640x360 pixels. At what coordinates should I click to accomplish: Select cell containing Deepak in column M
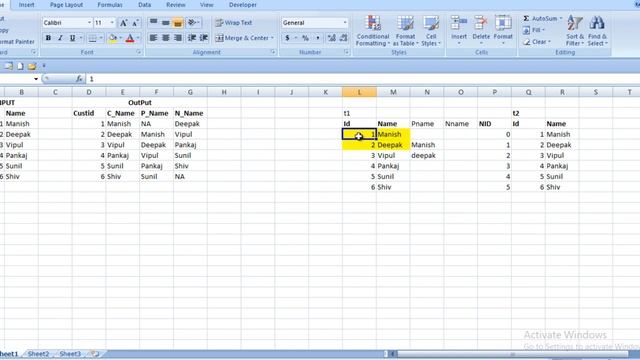tap(393, 145)
